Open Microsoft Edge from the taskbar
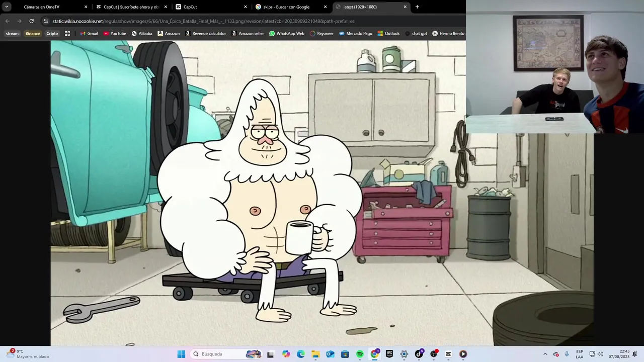 click(x=300, y=354)
